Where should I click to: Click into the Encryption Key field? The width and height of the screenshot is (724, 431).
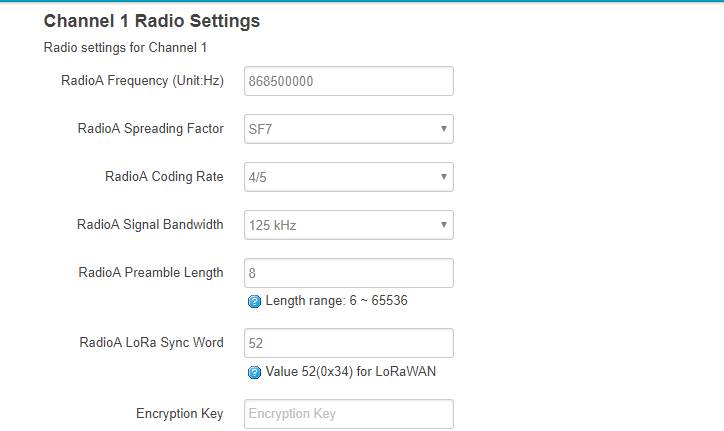pyautogui.click(x=349, y=414)
